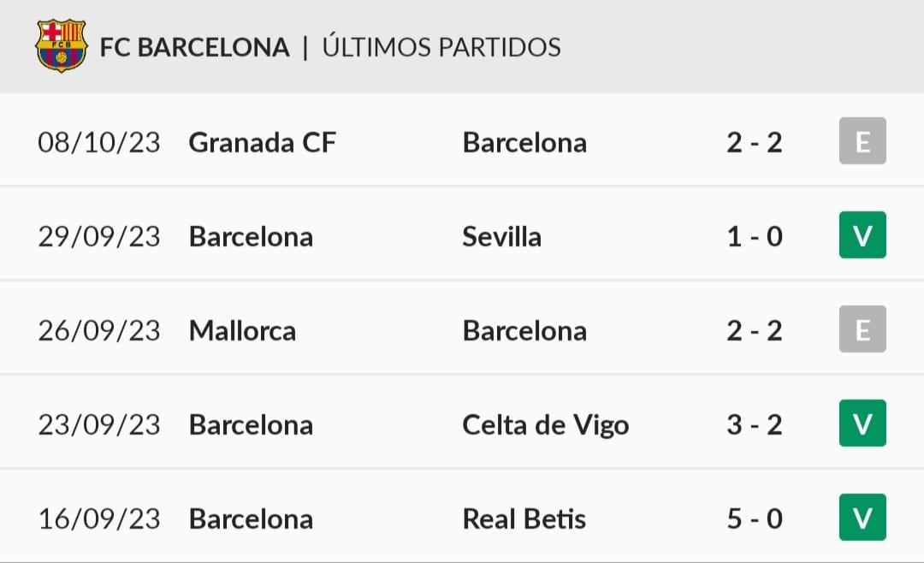Click the green V badge for Betis match
This screenshot has width=924, height=563.
[862, 518]
